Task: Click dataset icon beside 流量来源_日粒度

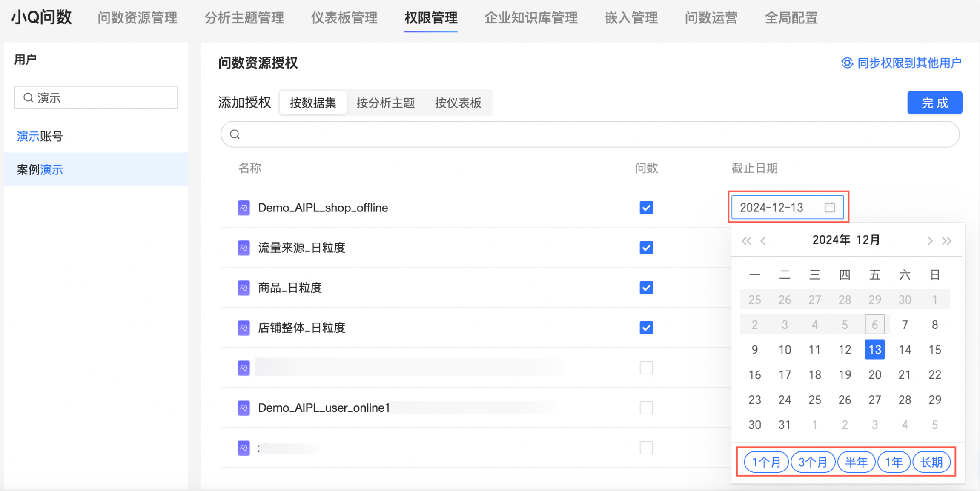Action: pyautogui.click(x=244, y=248)
